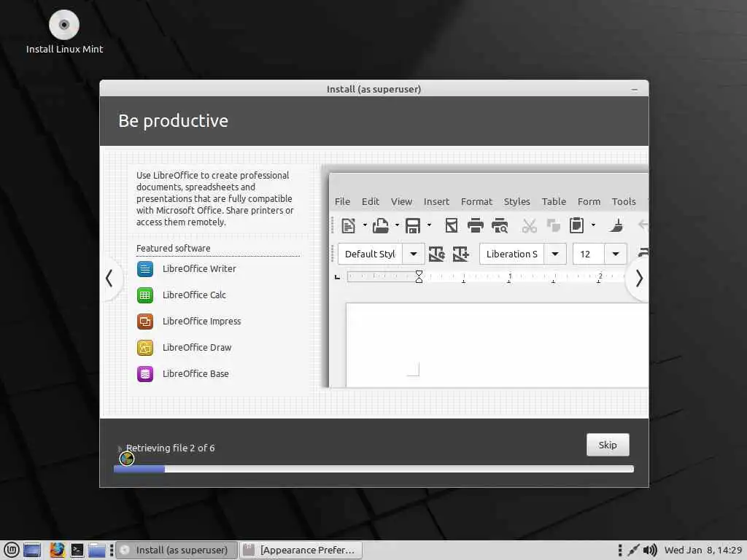
Task: Open the Edit menu in the preview
Action: coord(370,201)
